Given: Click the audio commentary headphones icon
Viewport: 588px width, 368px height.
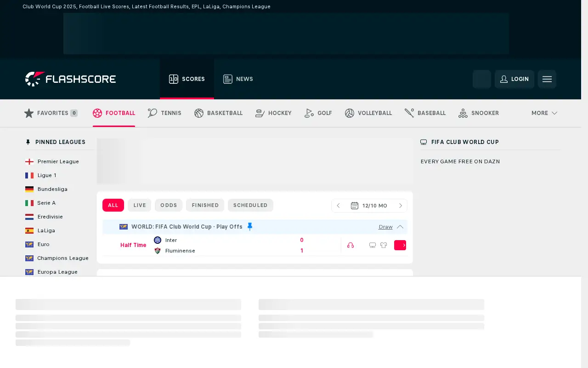Looking at the screenshot, I should (x=351, y=245).
